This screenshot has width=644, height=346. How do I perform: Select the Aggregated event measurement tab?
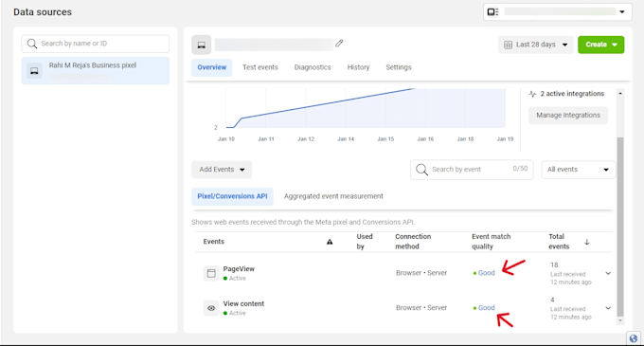coord(333,196)
